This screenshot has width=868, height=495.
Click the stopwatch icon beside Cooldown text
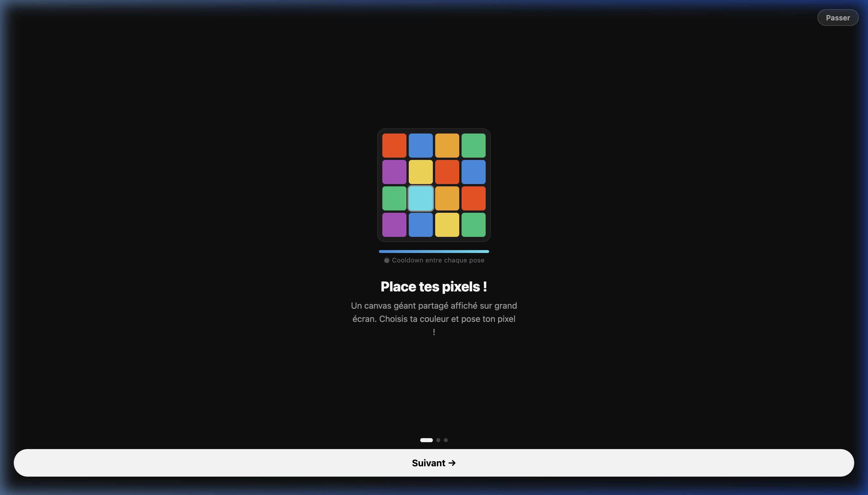tap(386, 260)
